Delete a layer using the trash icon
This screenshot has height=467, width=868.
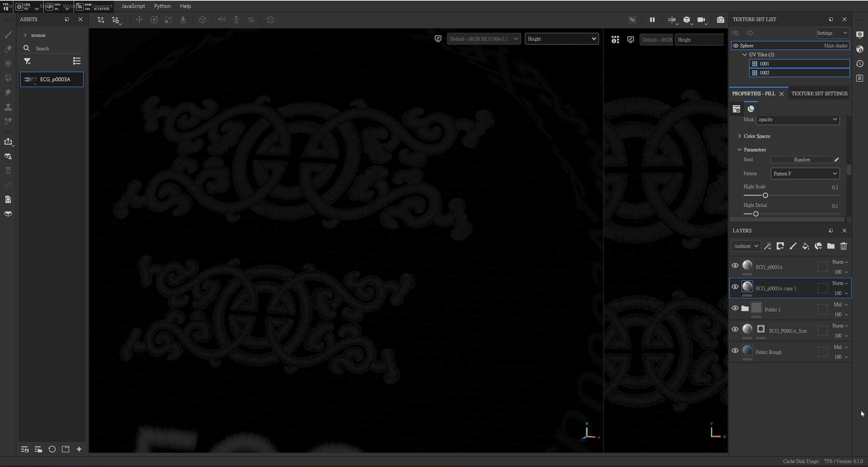(843, 246)
